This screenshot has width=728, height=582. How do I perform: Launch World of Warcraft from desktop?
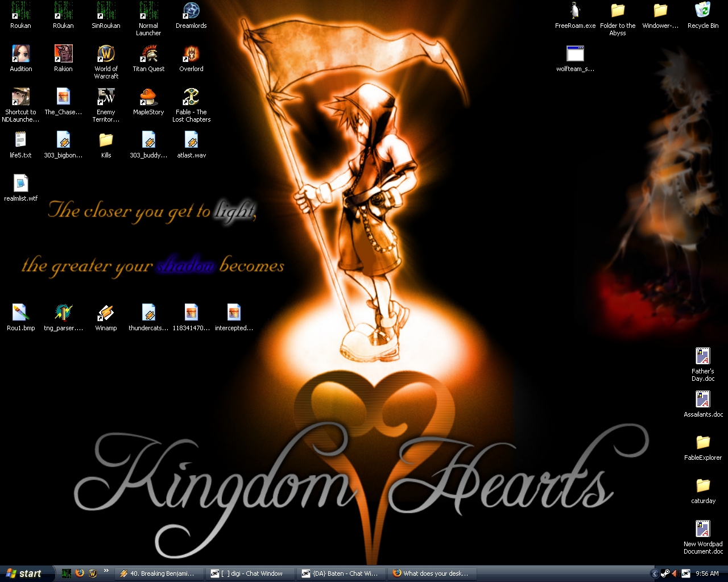pyautogui.click(x=106, y=62)
